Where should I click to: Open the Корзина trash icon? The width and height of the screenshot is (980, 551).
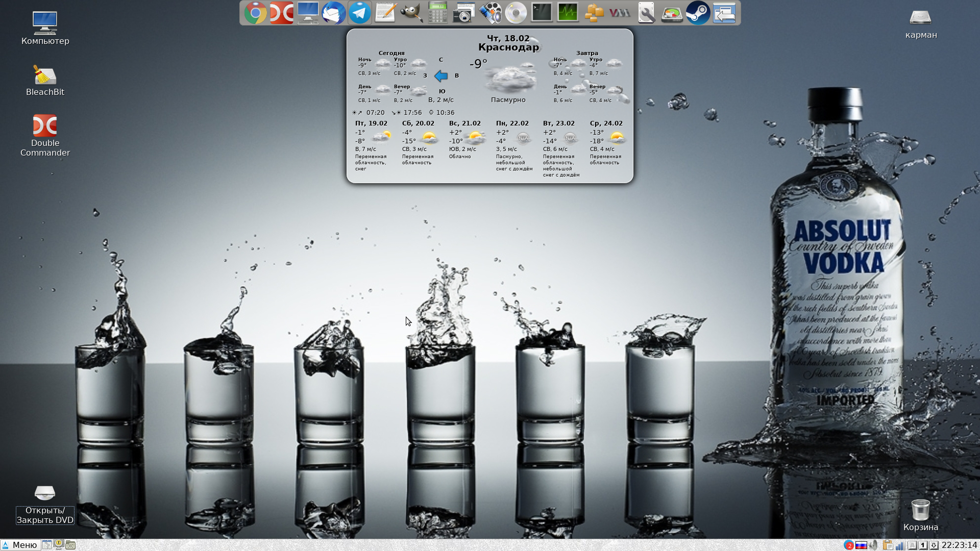920,515
